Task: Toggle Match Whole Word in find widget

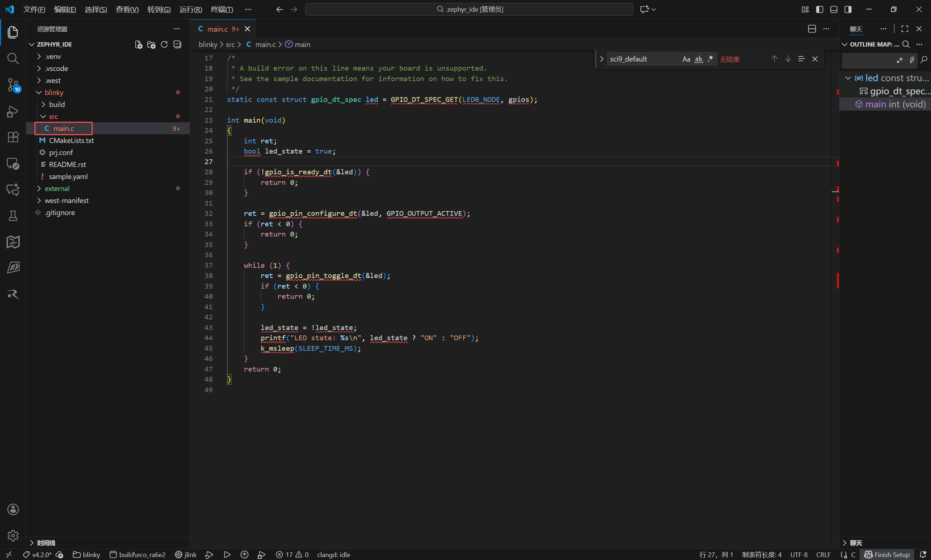Action: point(699,59)
